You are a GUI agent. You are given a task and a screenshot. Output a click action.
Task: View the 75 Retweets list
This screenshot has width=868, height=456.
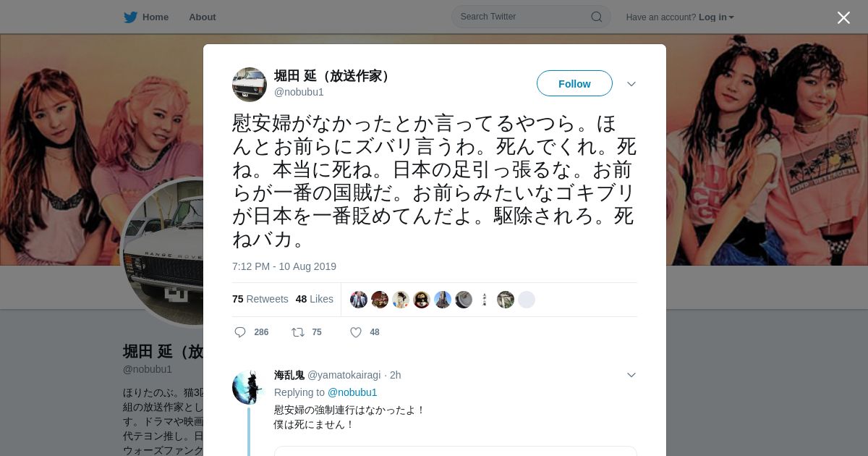pos(260,299)
